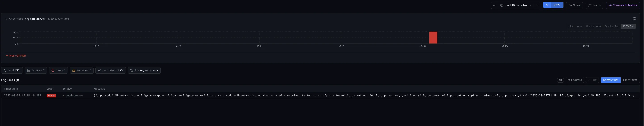Click the previous time range double-chevron icon
Image resolution: width=644 pixels, height=126 pixels.
pos(494,6)
